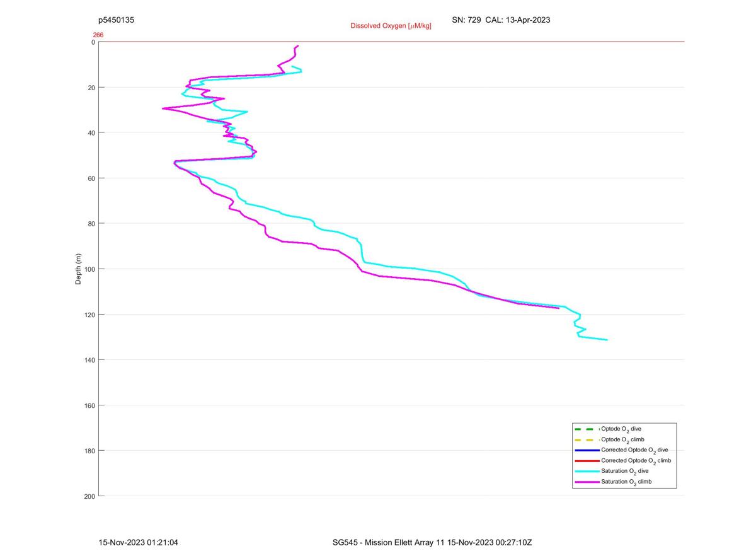Click the Dissolved Oxygen axis title
756x558 pixels.
[x=391, y=26]
